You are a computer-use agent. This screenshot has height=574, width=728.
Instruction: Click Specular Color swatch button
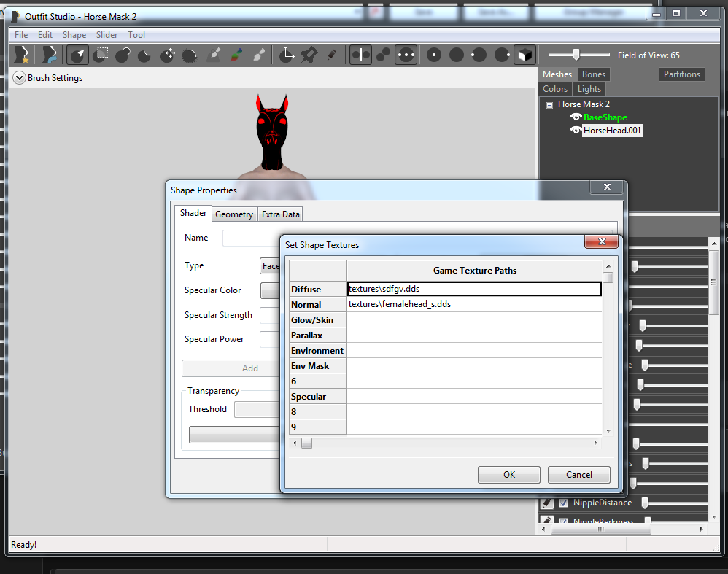tap(271, 291)
